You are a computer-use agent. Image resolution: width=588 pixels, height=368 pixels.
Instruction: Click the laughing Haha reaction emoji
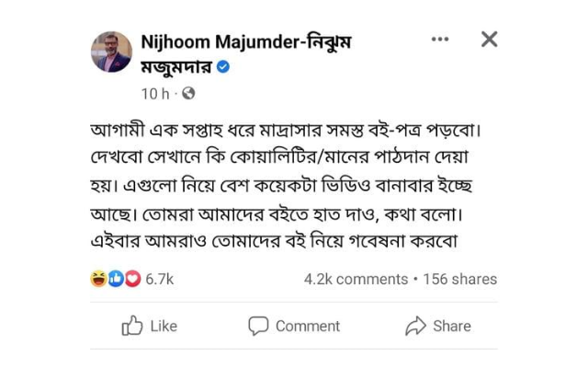[x=98, y=279]
